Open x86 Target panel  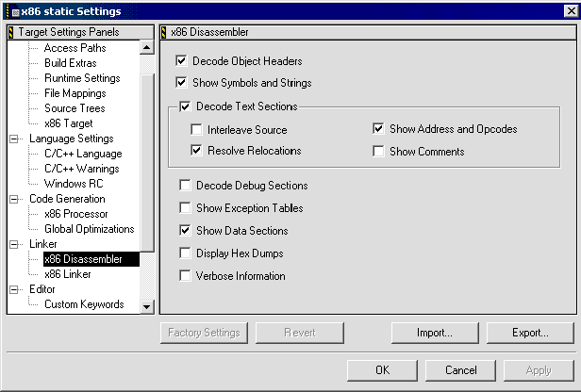click(69, 123)
